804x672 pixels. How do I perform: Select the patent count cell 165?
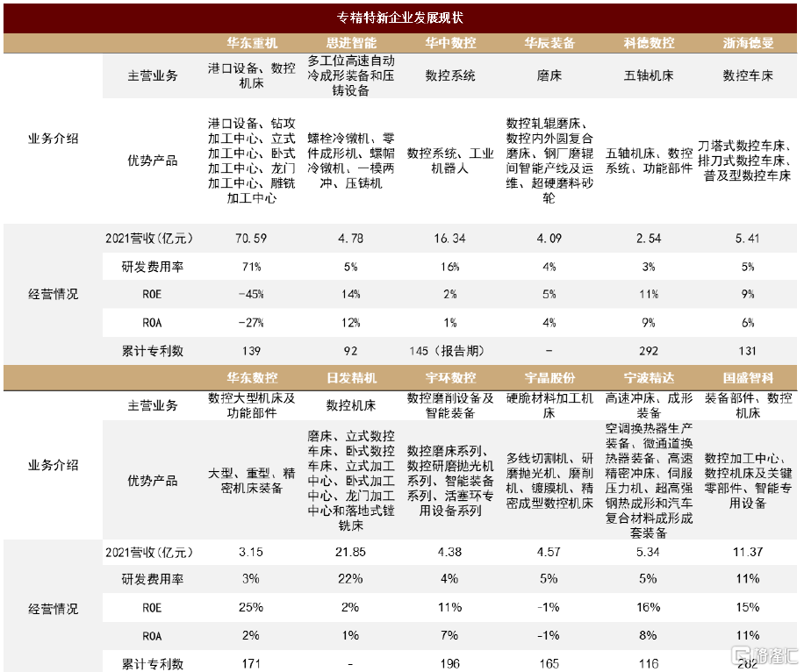pyautogui.click(x=549, y=664)
